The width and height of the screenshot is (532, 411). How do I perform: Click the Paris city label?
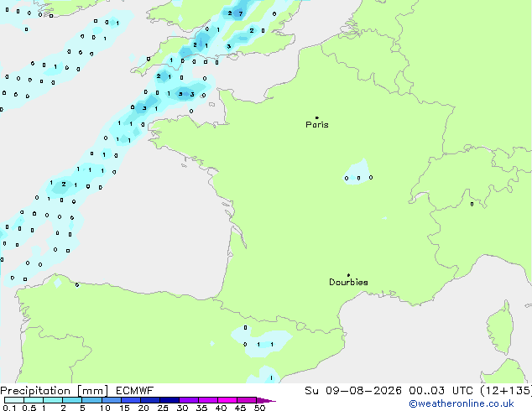(x=317, y=124)
